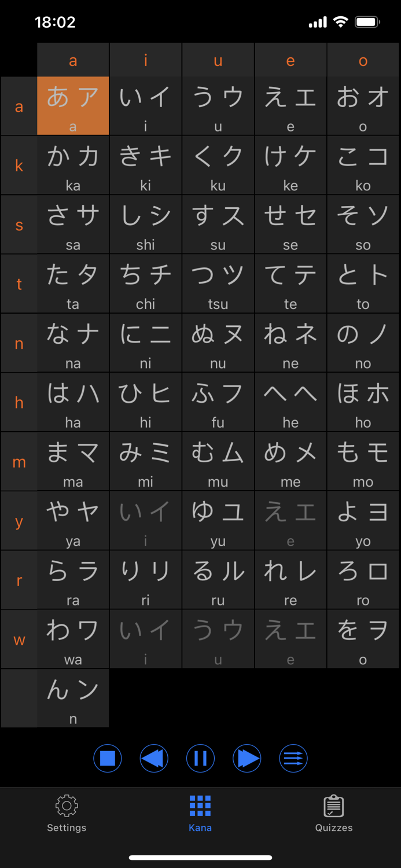
Task: Open the playback options icon with arrows
Action: [x=293, y=758]
